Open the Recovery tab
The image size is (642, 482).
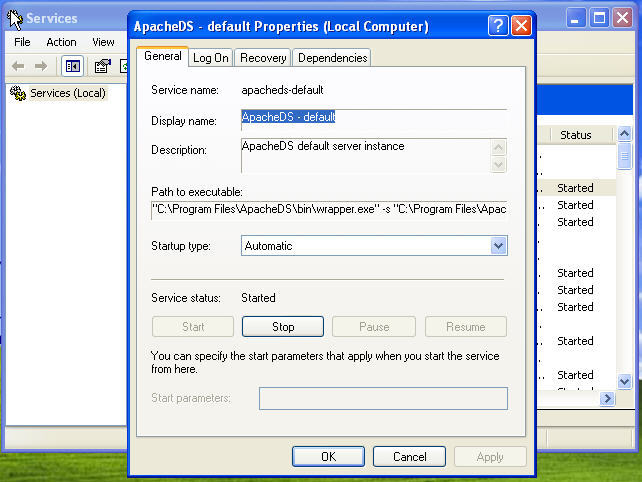(263, 58)
